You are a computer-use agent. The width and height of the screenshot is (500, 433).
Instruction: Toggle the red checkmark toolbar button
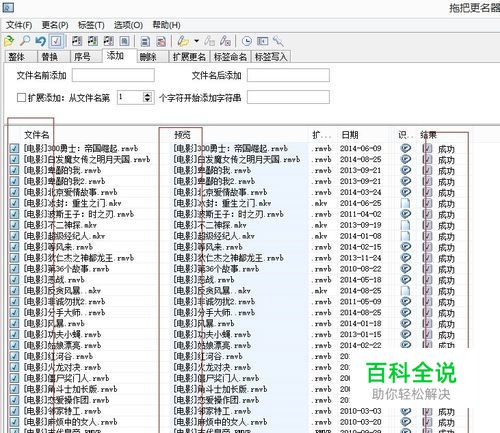(56, 41)
